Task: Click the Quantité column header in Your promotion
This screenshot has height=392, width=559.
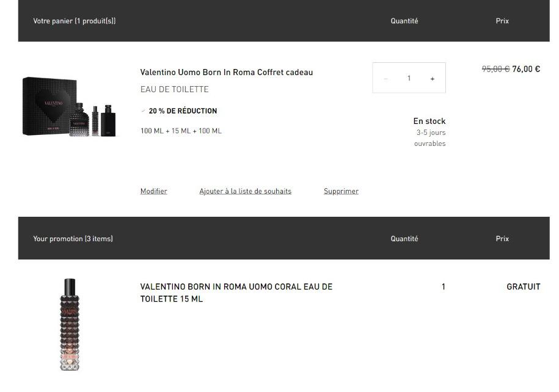Action: 404,239
